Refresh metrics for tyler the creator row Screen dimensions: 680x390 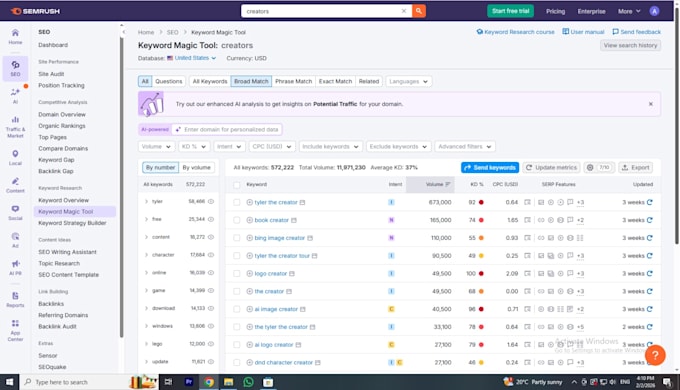point(649,202)
